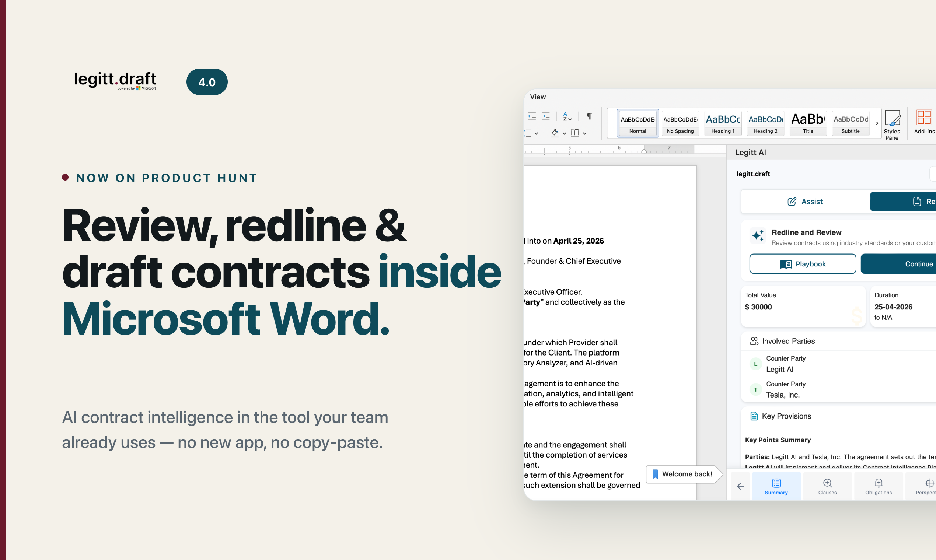Click the ruler right indent marker

point(644,151)
